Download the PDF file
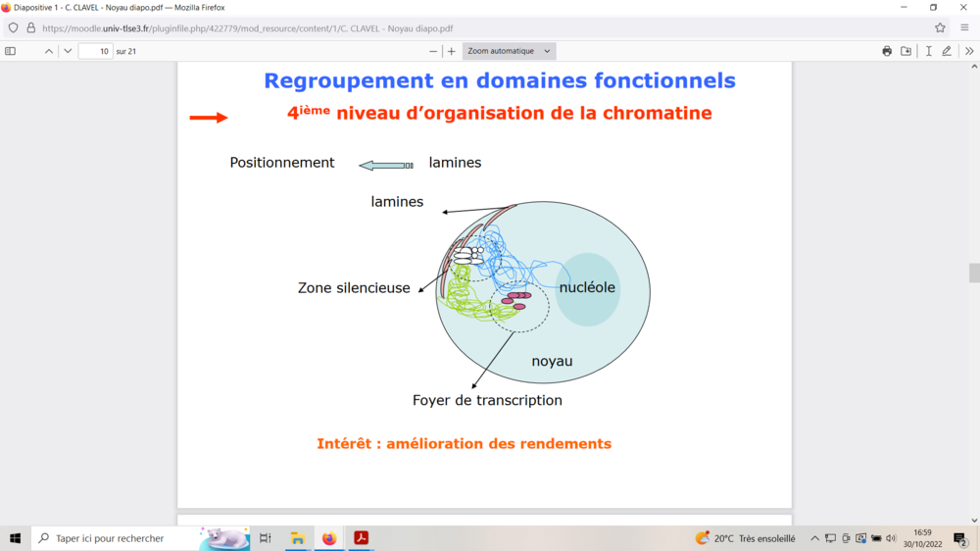 906,51
